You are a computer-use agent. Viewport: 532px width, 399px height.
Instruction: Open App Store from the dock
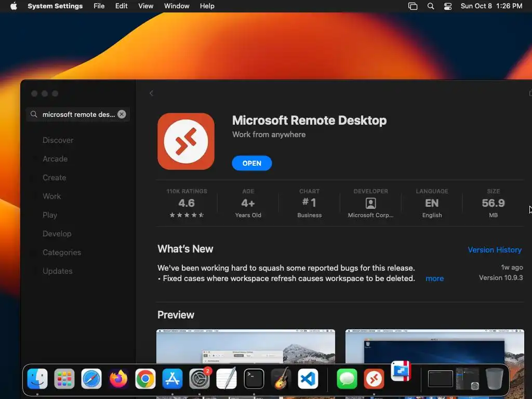pyautogui.click(x=172, y=379)
